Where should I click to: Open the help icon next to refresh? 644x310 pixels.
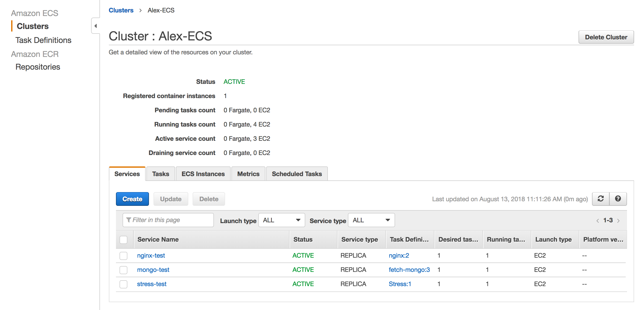[x=618, y=199]
